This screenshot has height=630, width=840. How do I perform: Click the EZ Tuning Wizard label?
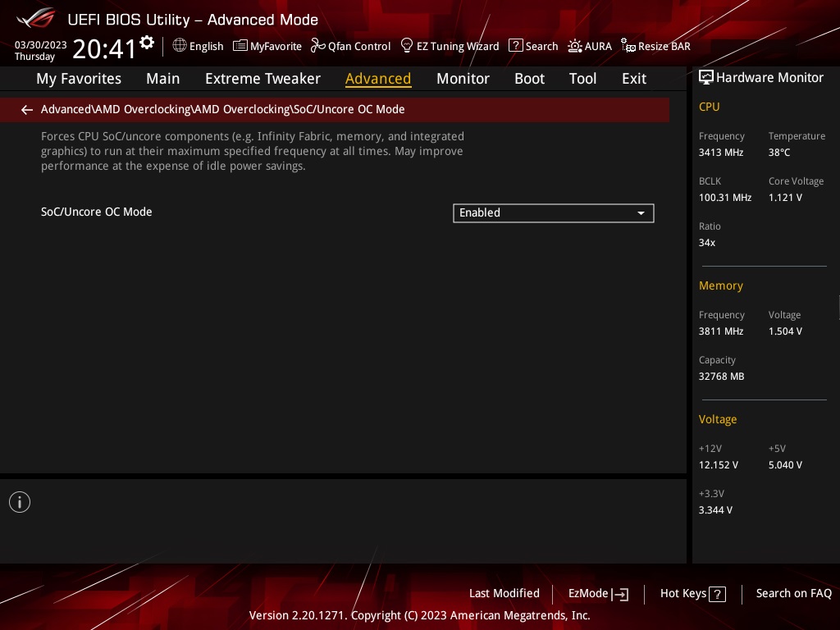click(458, 47)
